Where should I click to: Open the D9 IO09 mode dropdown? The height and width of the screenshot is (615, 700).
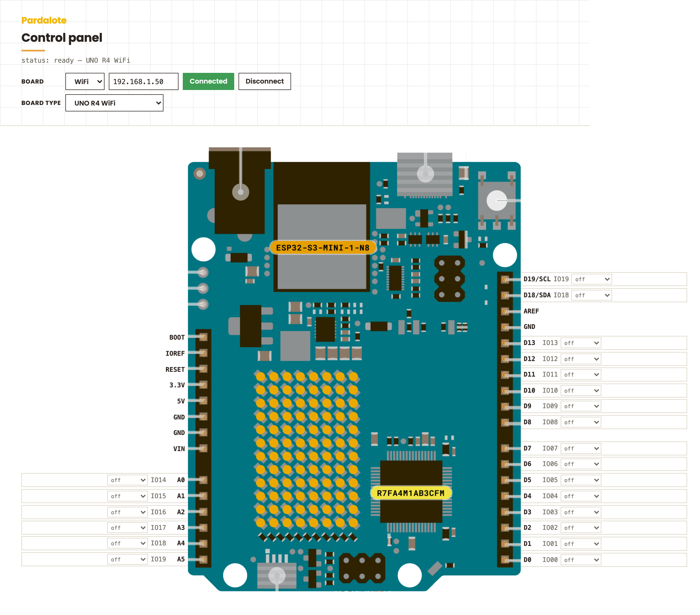pyautogui.click(x=581, y=406)
